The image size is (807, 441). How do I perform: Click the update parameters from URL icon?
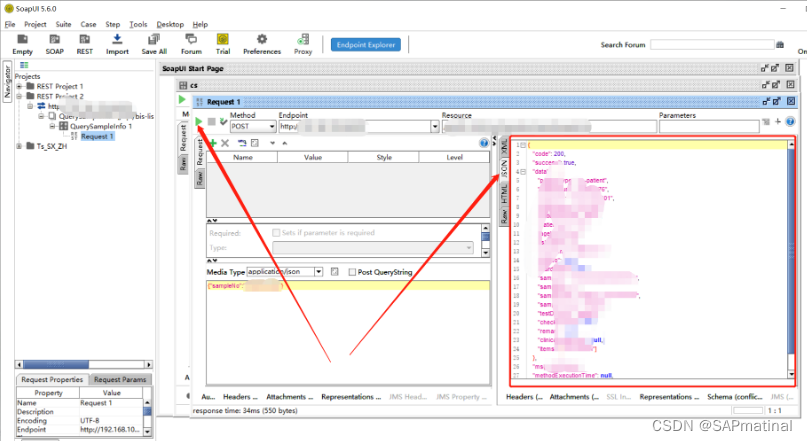tap(242, 143)
